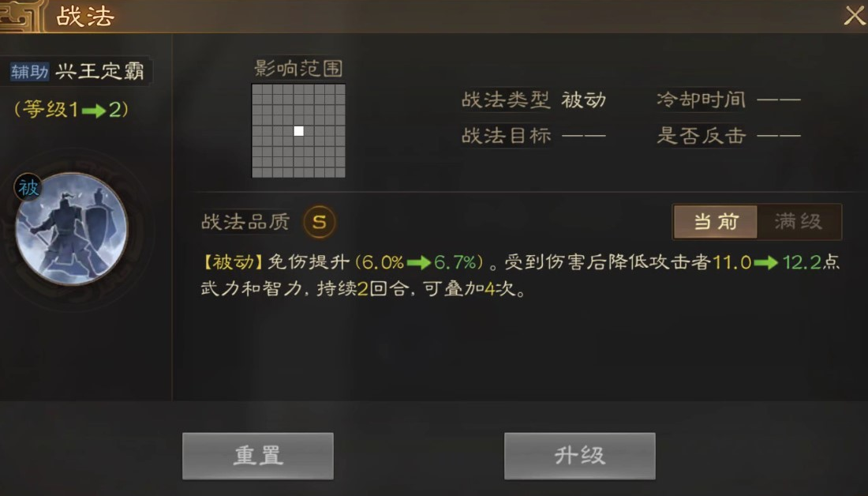This screenshot has height=496, width=868.
Task: Click the 兴王定霸 skill name
Action: [100, 71]
